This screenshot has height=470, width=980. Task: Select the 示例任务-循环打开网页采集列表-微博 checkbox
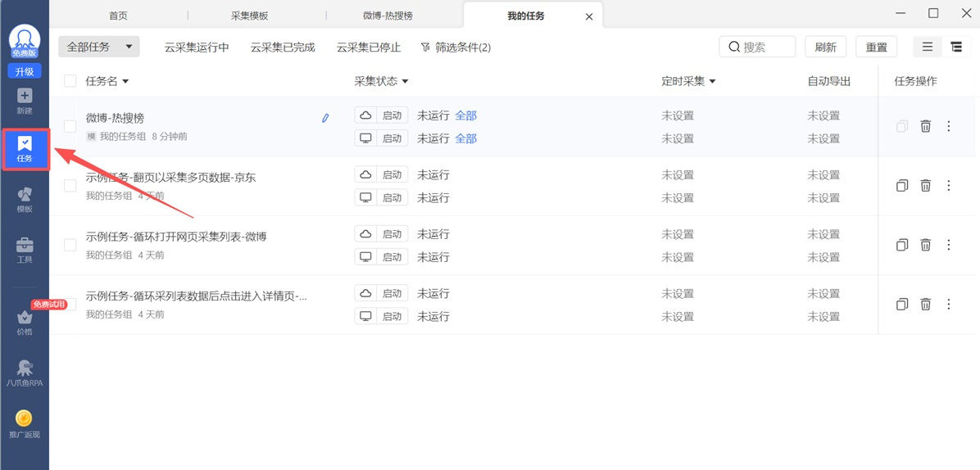70,245
